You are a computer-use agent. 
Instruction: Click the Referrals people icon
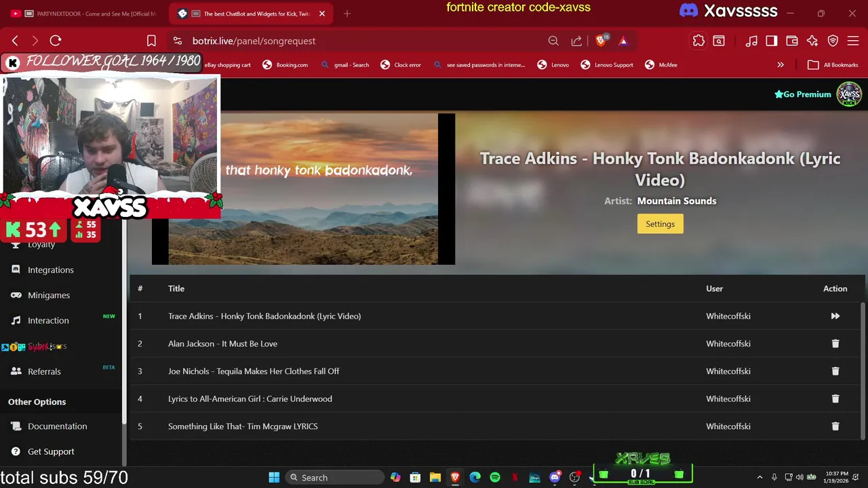pos(16,371)
